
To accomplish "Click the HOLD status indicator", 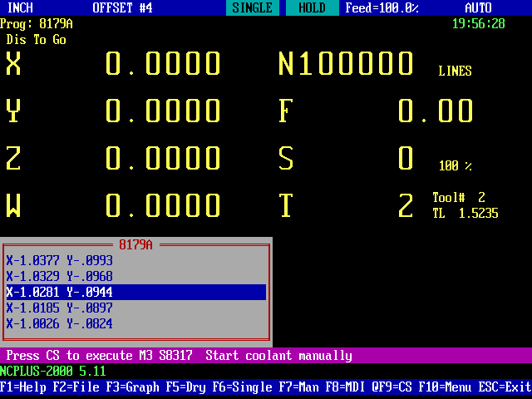I will click(x=313, y=7).
